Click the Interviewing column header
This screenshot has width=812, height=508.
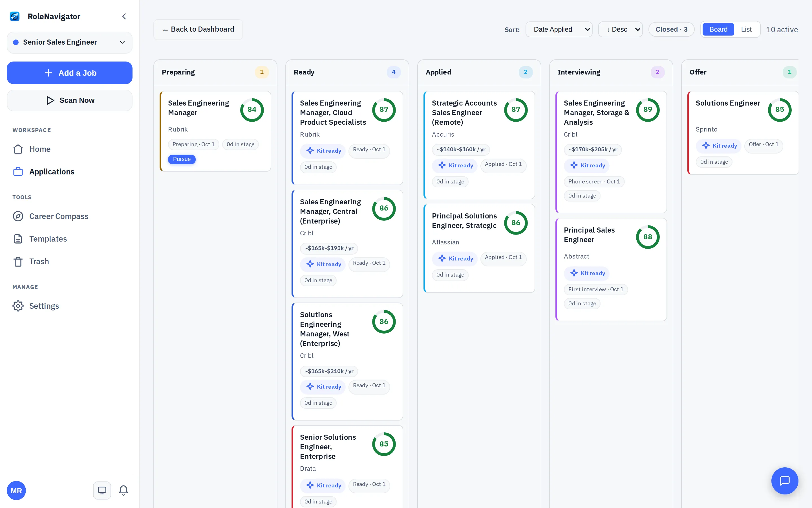click(x=611, y=72)
